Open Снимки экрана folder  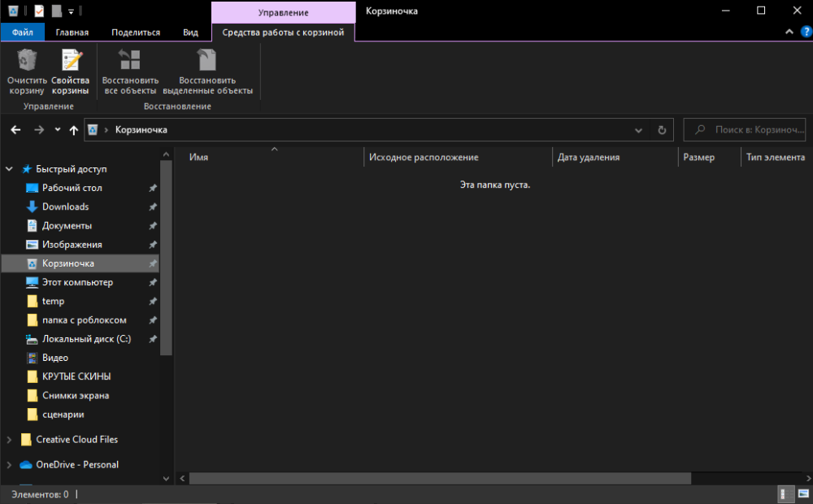(75, 395)
